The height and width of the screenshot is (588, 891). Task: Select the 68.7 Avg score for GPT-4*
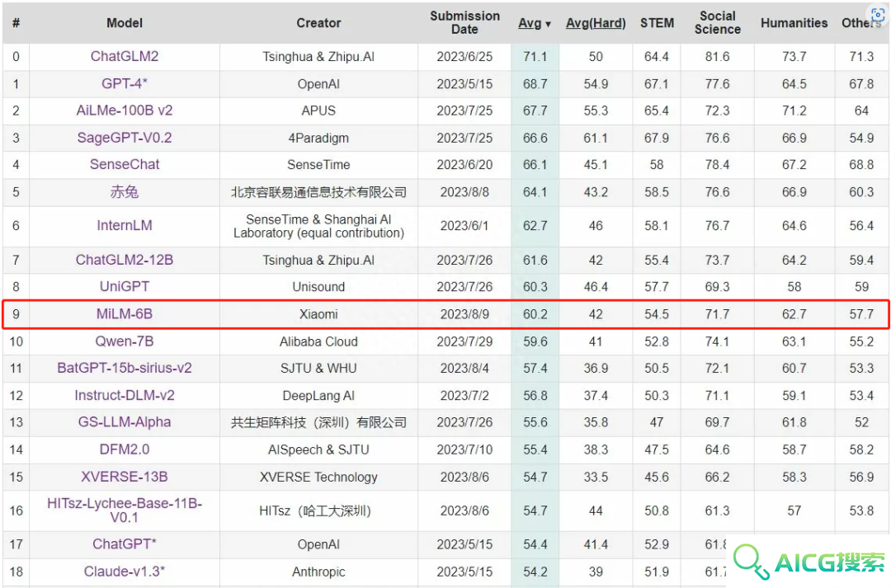pyautogui.click(x=535, y=83)
